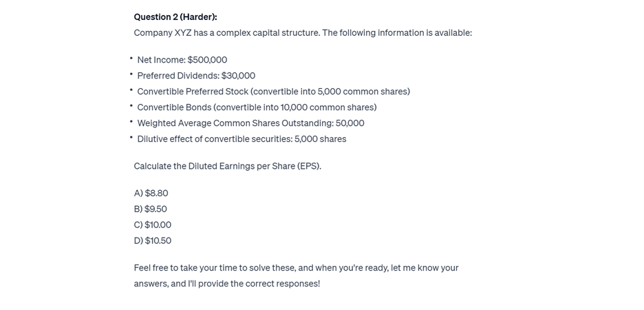644x310 pixels.
Task: Choose answer option A) $8.80
Action: click(x=151, y=194)
